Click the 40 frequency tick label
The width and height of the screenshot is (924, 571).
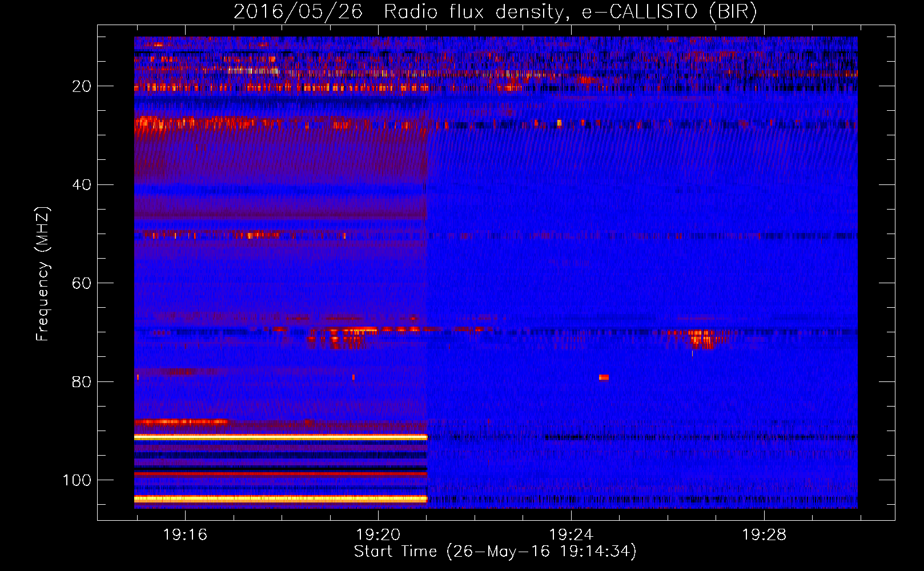coord(82,185)
